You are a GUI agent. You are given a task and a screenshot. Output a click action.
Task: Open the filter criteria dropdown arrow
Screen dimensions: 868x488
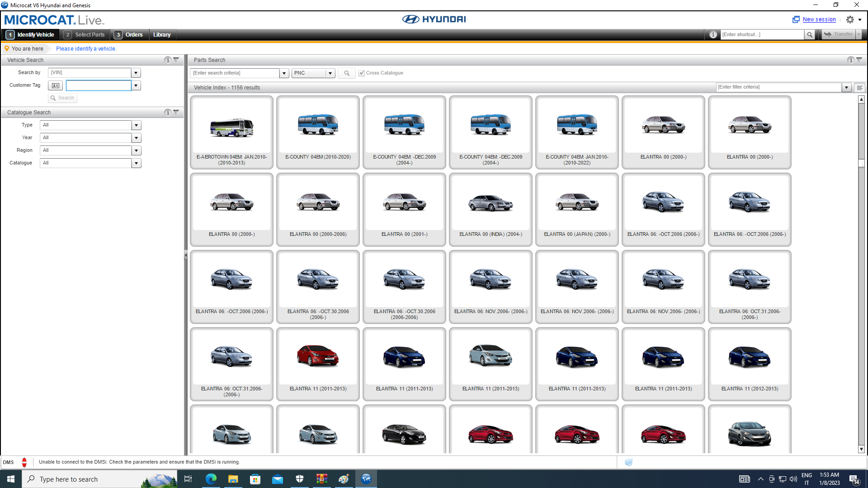point(847,88)
